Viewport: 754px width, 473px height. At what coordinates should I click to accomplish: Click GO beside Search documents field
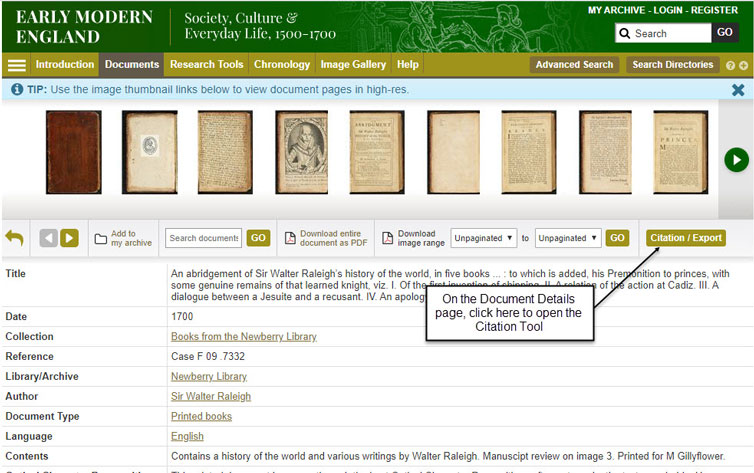pos(258,238)
